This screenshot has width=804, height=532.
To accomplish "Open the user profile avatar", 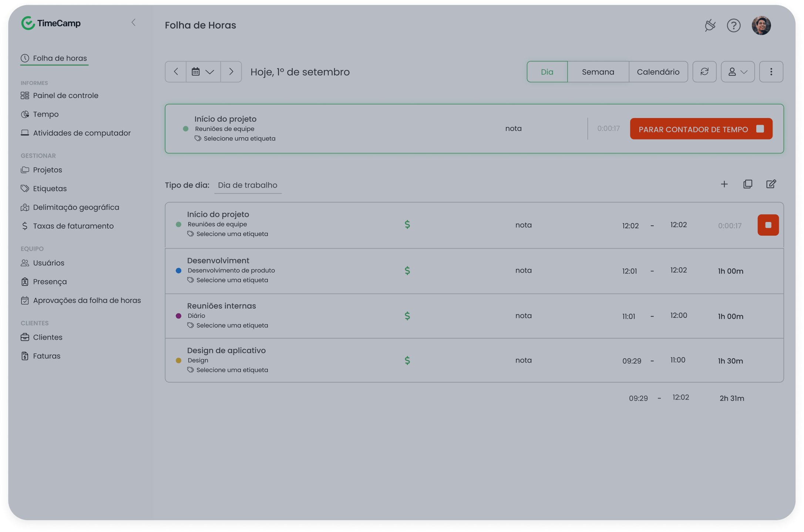I will click(x=761, y=26).
